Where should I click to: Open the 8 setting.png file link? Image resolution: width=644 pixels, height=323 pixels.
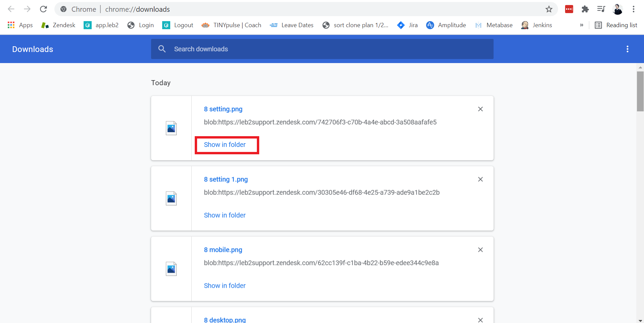pyautogui.click(x=223, y=109)
